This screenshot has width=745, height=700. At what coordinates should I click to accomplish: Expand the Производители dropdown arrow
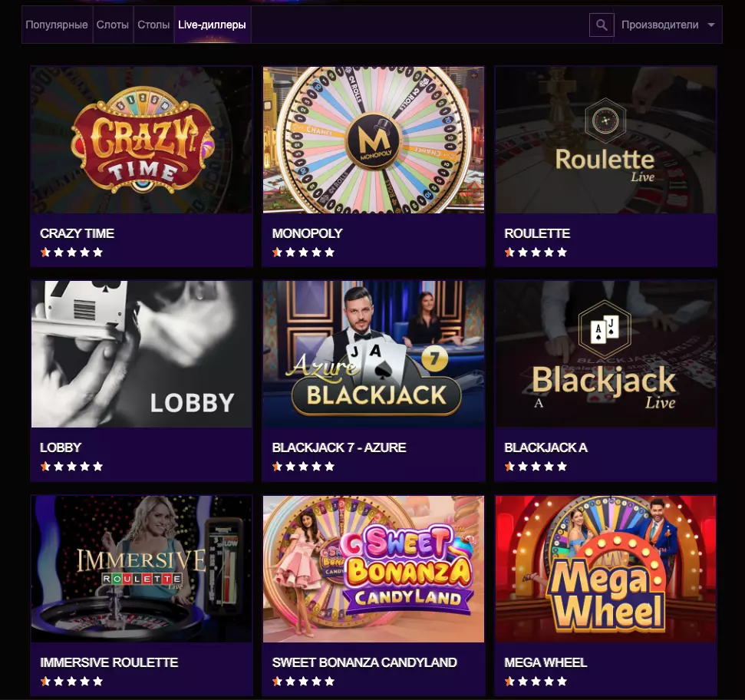711,25
